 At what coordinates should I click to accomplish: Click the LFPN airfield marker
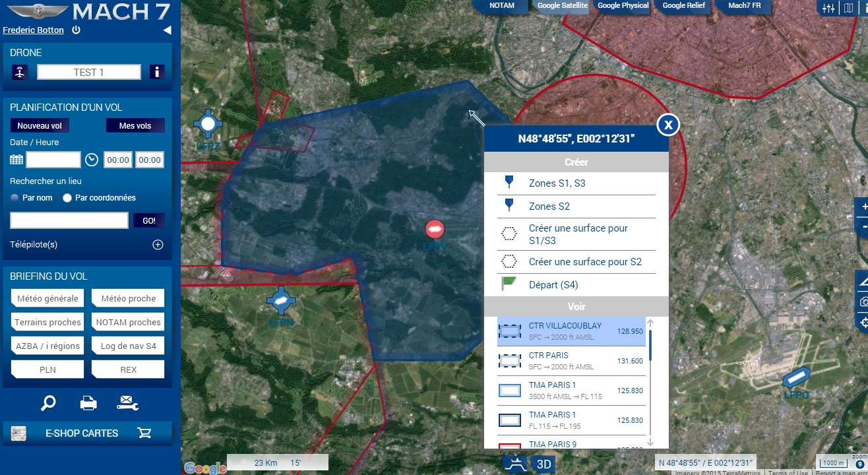click(x=281, y=301)
